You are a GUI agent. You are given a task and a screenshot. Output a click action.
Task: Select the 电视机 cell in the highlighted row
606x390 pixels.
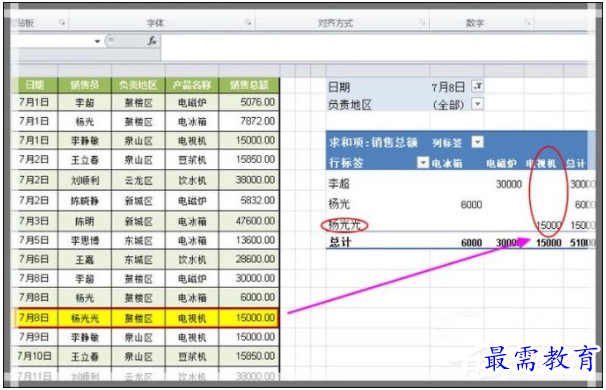pos(192,318)
